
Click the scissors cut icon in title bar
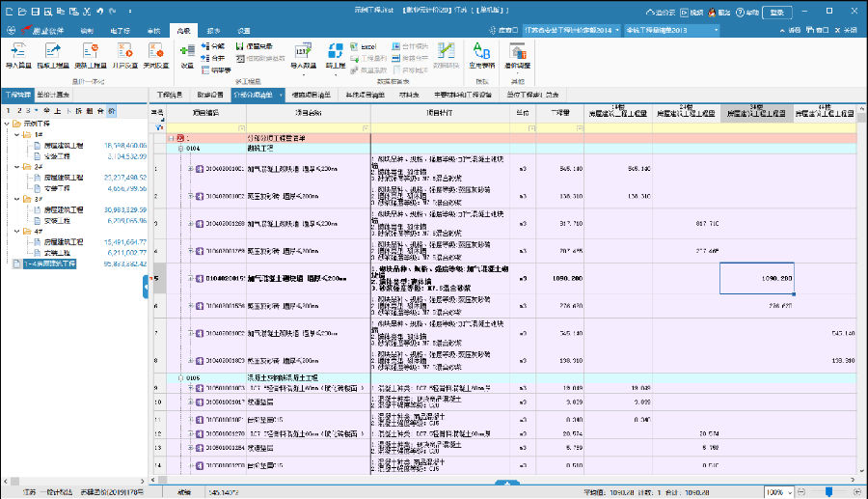click(88, 13)
